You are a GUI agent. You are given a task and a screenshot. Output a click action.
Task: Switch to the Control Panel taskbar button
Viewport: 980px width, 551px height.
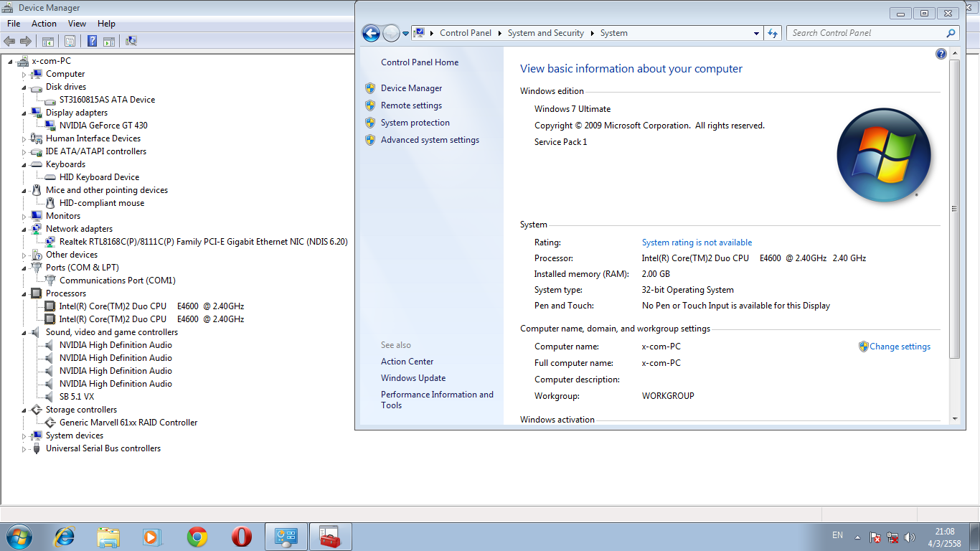(x=286, y=537)
